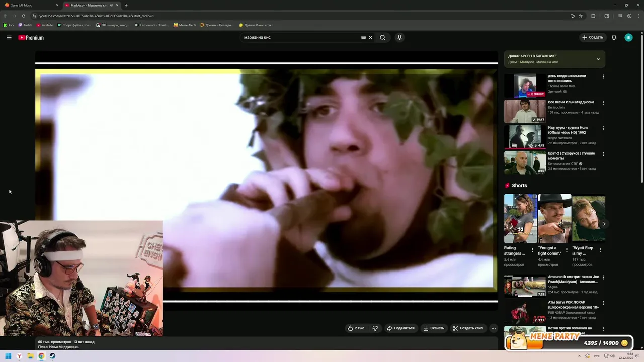Create a clip with Создать клип
The image size is (644, 362).
468,328
